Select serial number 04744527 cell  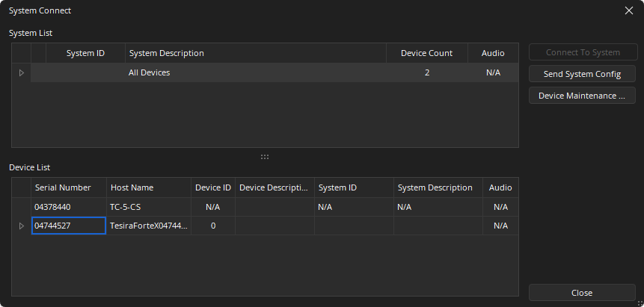pos(69,226)
